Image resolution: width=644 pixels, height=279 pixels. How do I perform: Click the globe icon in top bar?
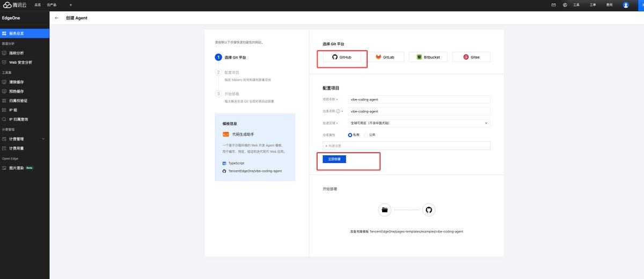565,4
